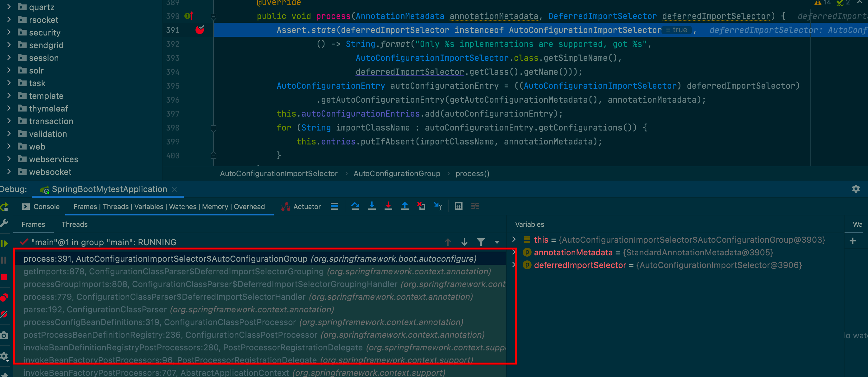Click the Drop Frame icon
This screenshot has width=868, height=377.
pyautogui.click(x=421, y=206)
